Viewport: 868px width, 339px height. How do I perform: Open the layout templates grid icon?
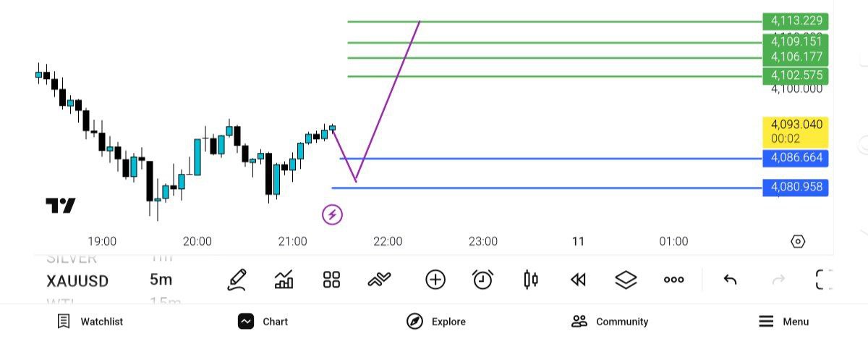pos(331,280)
